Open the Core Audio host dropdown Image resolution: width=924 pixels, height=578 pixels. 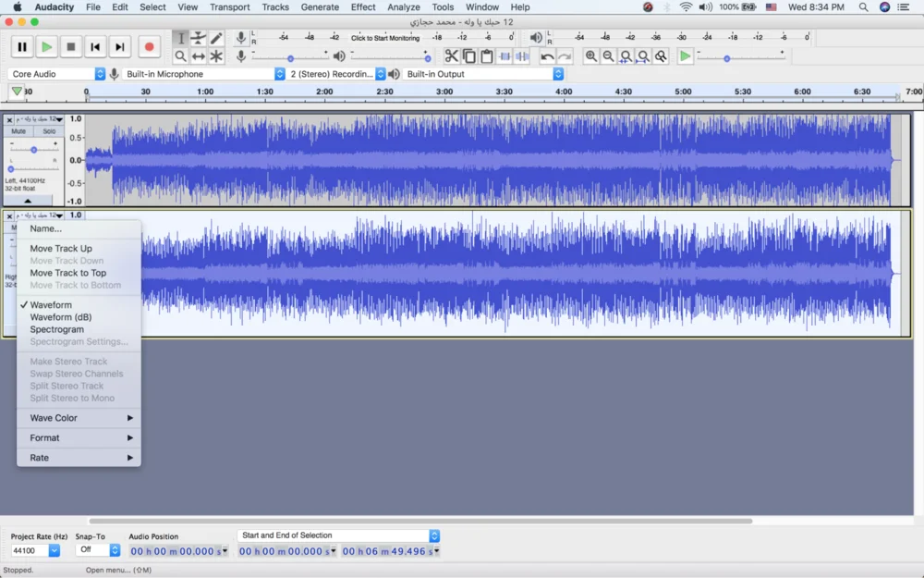(x=56, y=74)
